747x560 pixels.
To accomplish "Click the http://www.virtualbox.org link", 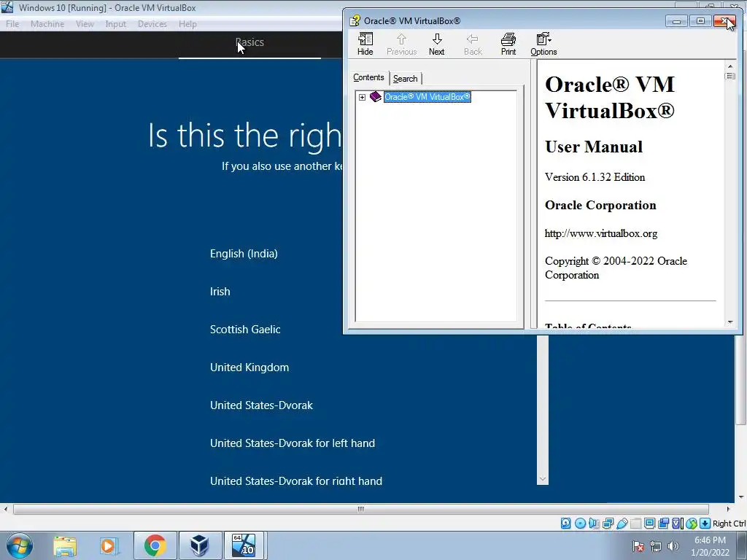I will [x=601, y=233].
